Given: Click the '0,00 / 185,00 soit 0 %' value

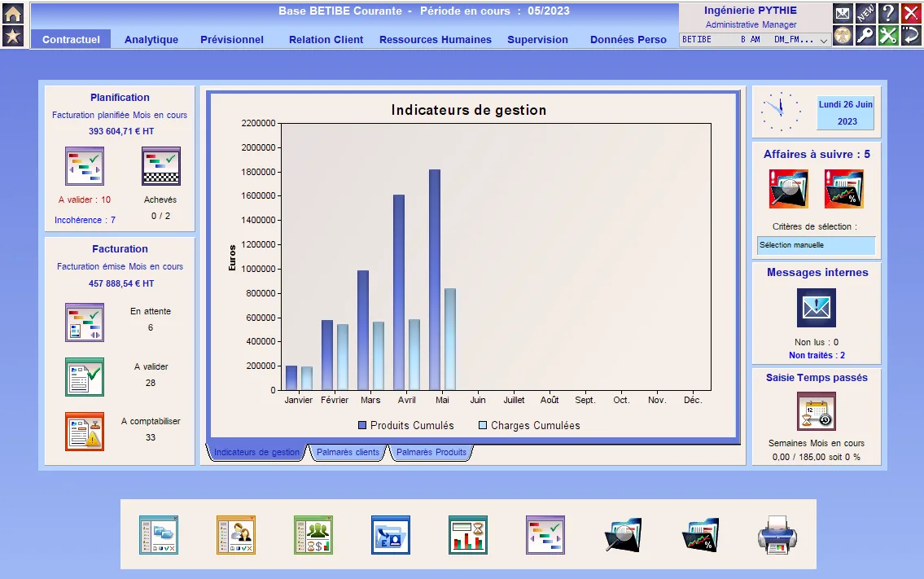Looking at the screenshot, I should [817, 457].
